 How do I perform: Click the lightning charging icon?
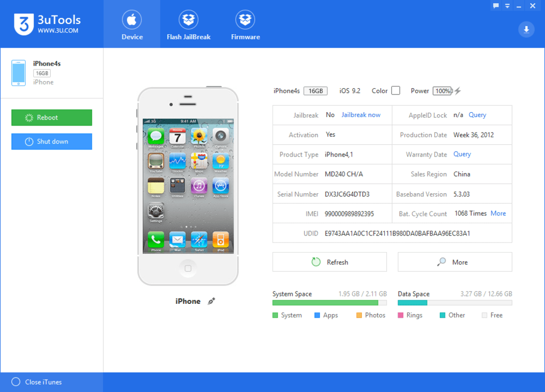[x=457, y=91]
